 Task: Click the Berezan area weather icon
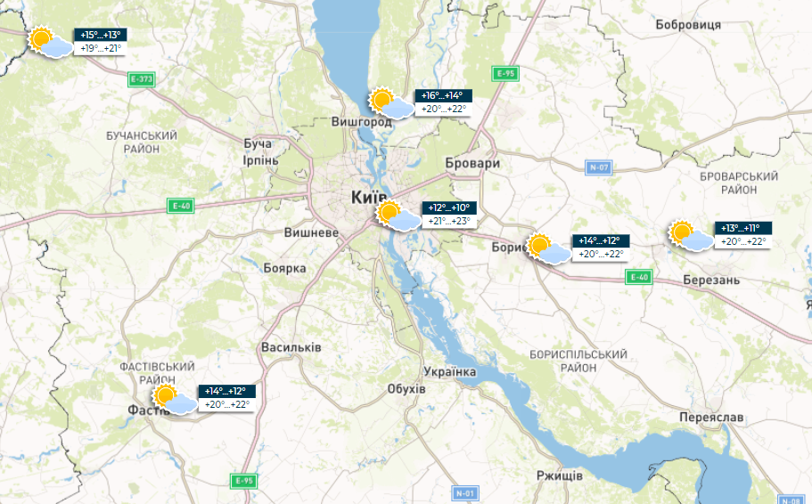click(691, 236)
